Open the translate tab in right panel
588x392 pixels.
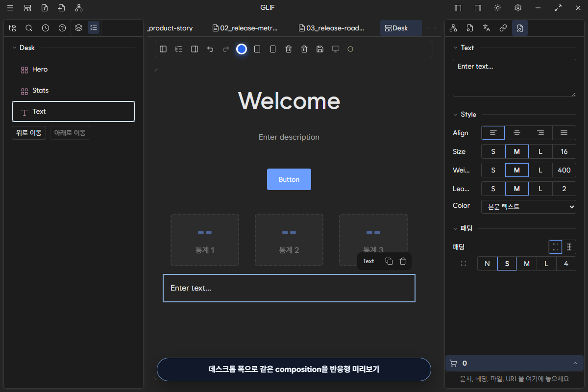pos(487,28)
